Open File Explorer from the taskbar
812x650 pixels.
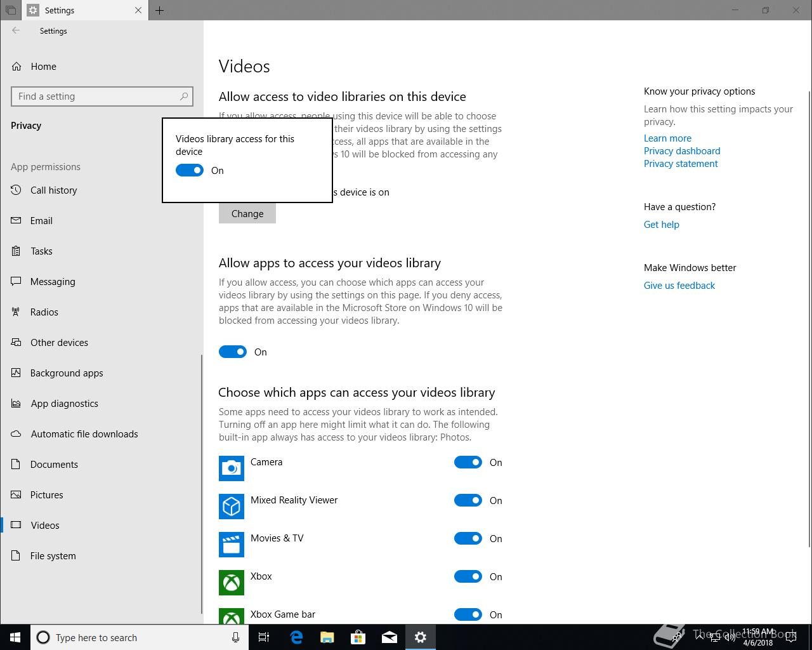coord(327,637)
